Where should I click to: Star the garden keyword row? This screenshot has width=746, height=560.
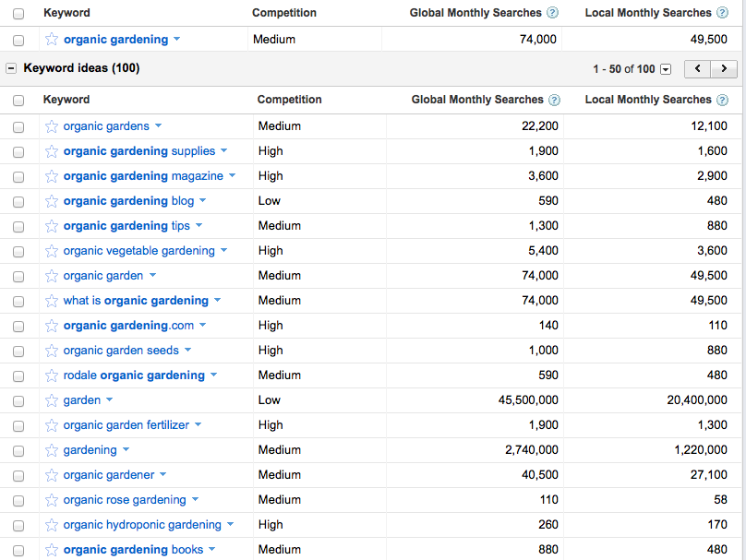tap(52, 400)
